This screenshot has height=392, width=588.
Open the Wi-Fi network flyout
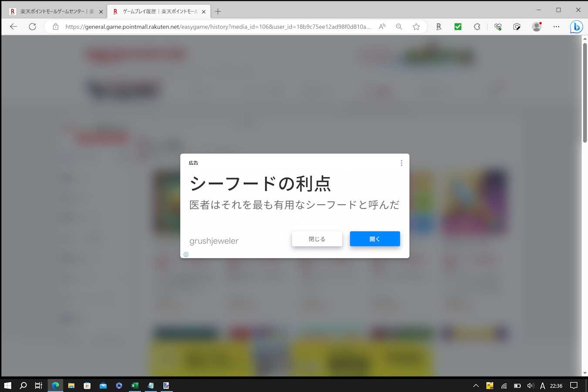click(x=504, y=385)
